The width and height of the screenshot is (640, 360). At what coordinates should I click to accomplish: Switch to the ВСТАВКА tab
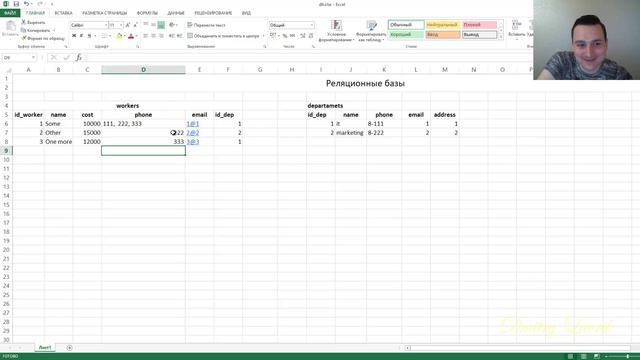point(63,13)
